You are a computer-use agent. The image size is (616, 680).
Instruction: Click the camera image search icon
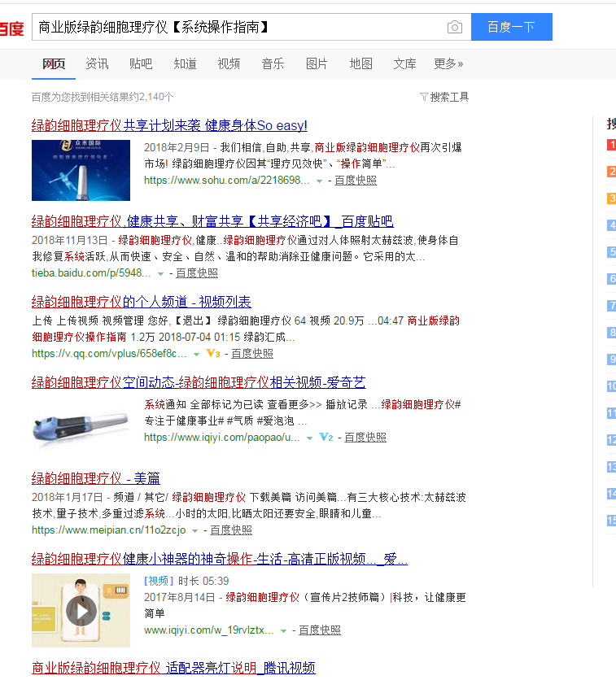pos(454,28)
